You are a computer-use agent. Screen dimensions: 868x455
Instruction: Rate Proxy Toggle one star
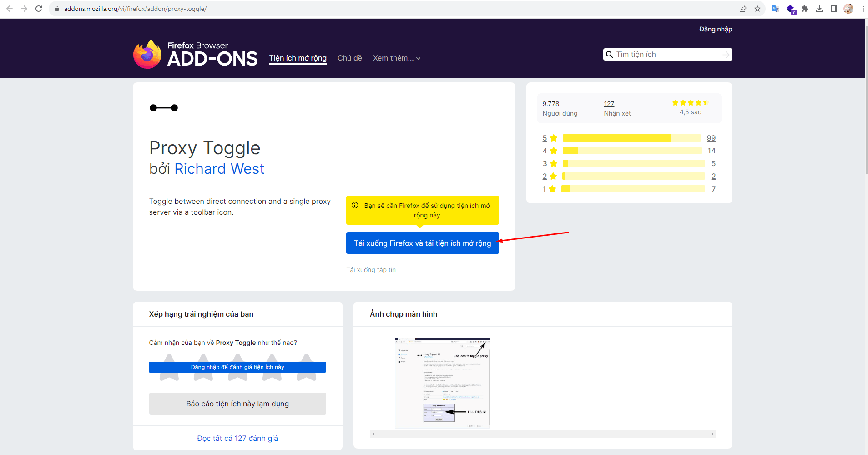click(169, 367)
